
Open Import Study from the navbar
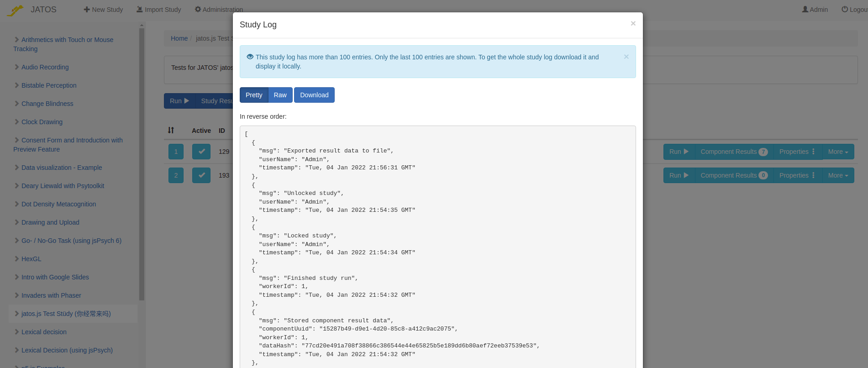point(159,10)
